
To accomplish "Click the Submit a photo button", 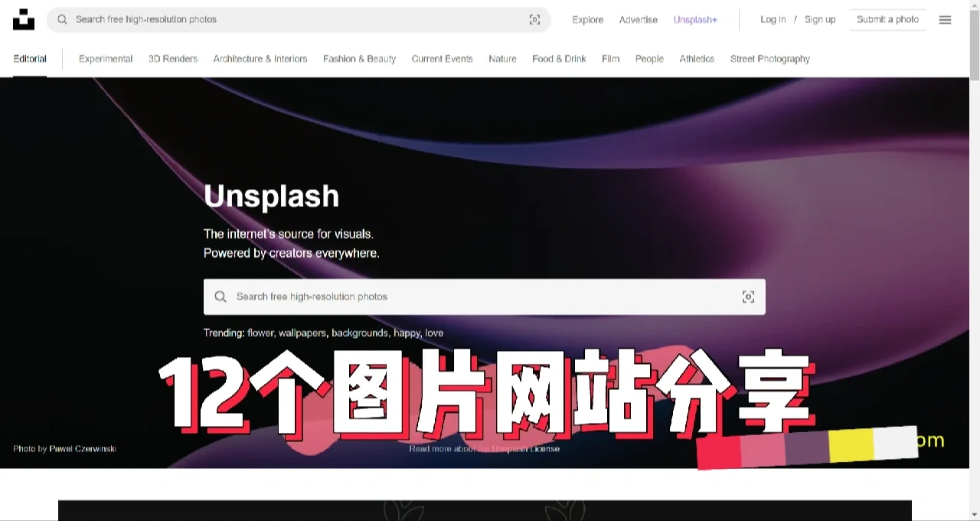I will (887, 19).
